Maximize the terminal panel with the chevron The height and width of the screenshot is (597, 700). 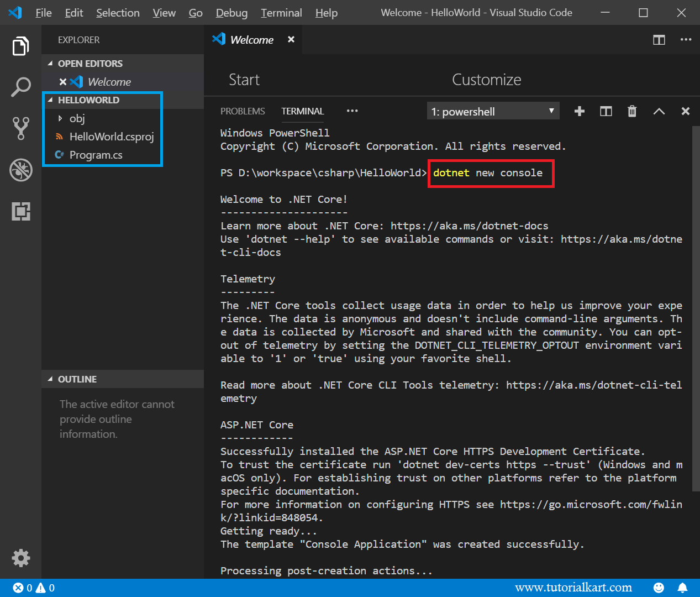(x=659, y=111)
